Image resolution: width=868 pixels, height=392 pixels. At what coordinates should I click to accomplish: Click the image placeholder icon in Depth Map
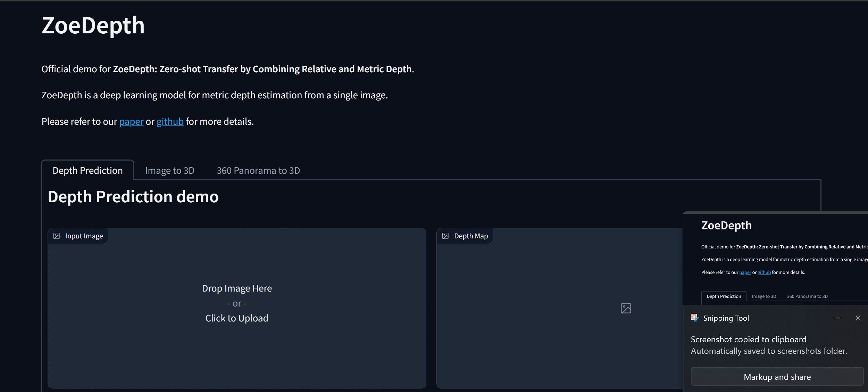coord(626,308)
